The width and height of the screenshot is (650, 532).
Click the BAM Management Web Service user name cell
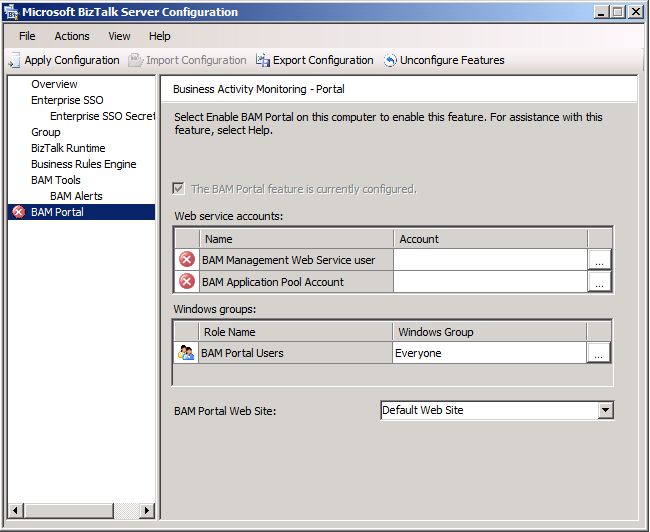296,260
